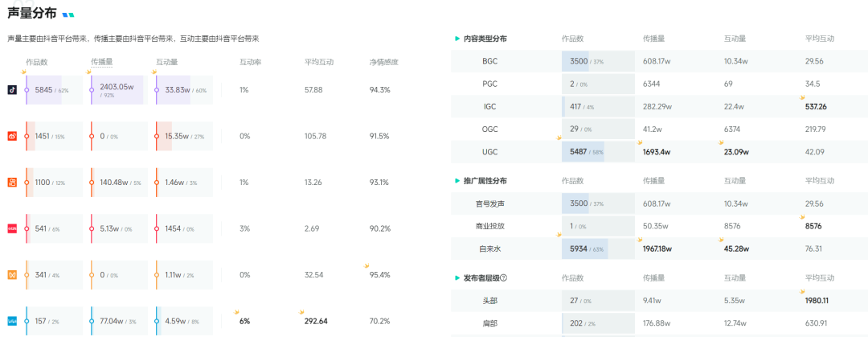Click the orange platform icon in the 341 row
This screenshot has height=337, width=868.
point(12,275)
